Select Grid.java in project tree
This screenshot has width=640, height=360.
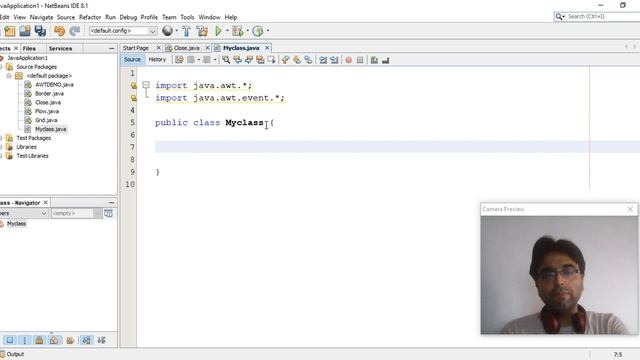click(x=46, y=120)
